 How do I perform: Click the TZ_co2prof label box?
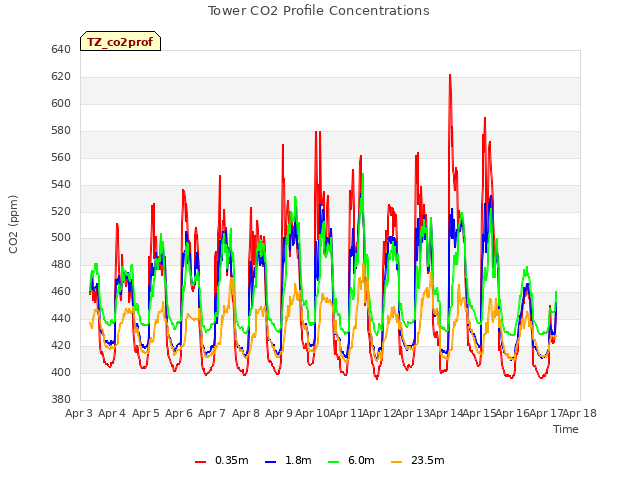pyautogui.click(x=120, y=41)
